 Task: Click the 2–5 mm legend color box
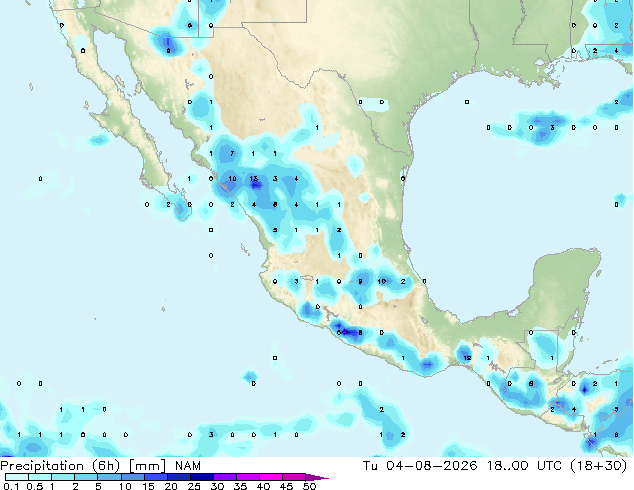click(x=86, y=477)
